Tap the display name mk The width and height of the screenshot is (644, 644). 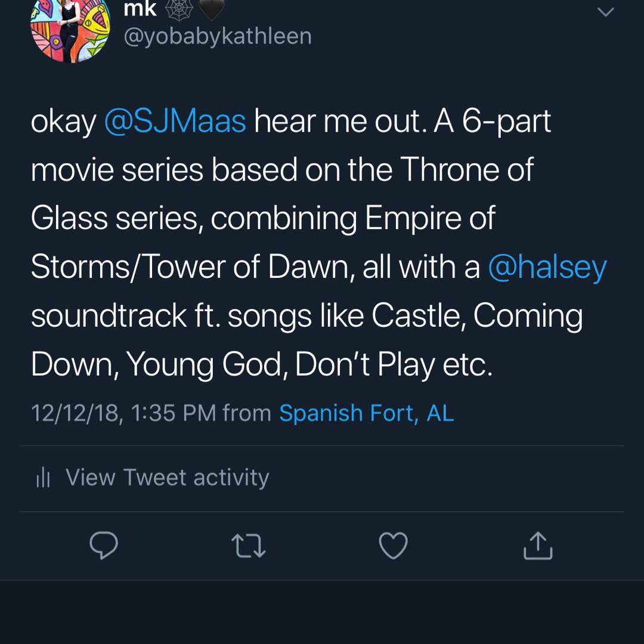140,8
